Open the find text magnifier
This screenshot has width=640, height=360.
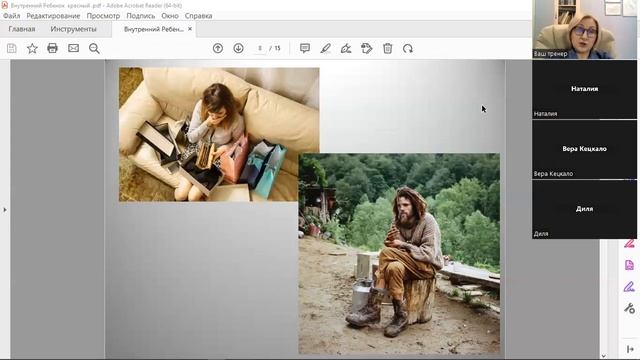pyautogui.click(x=94, y=49)
